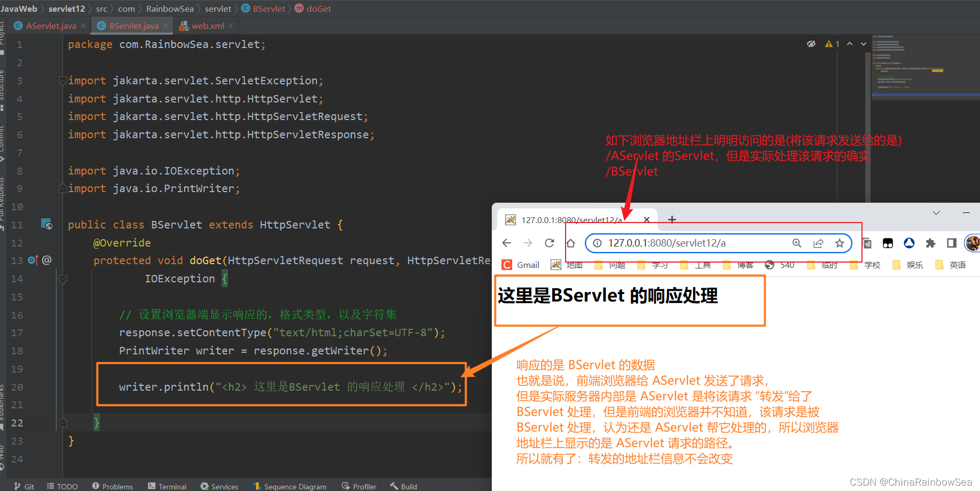Open the Problems tool window
Screen dimensions: 980x491
pos(113,486)
